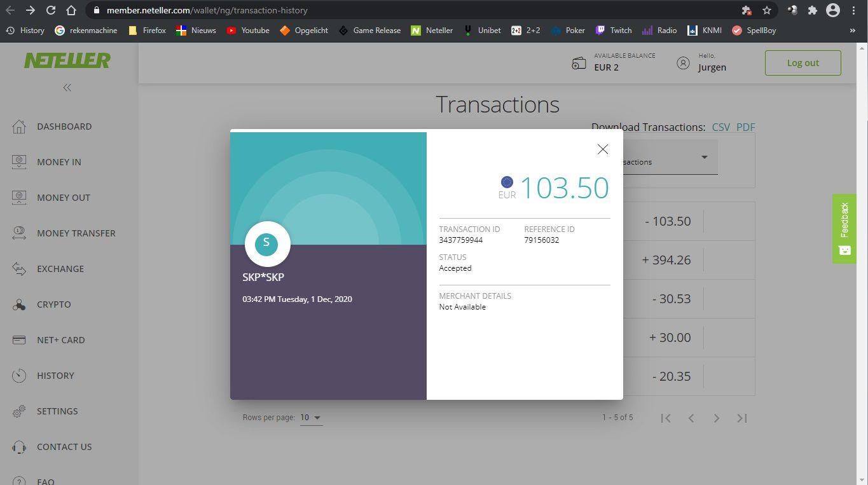This screenshot has width=868, height=485.
Task: Open the Twitch bookmark
Action: 614,31
